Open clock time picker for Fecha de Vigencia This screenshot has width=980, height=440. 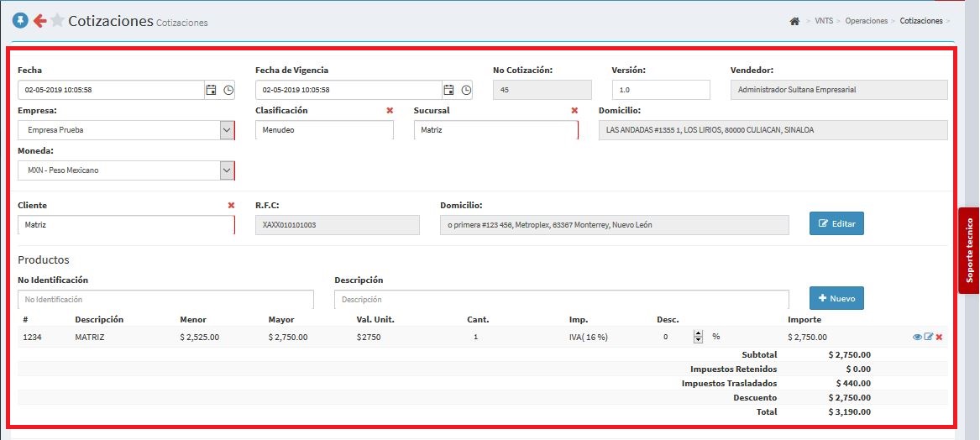pyautogui.click(x=466, y=90)
